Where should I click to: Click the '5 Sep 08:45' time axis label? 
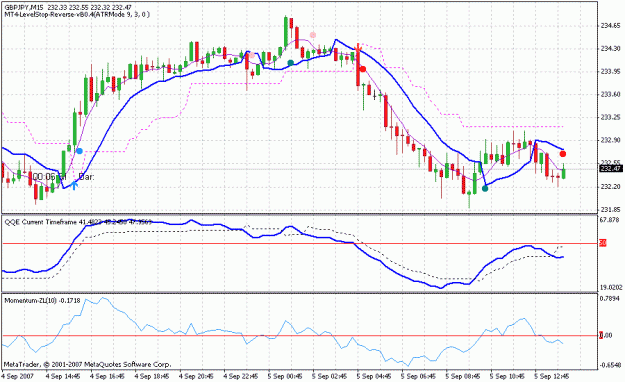(x=464, y=376)
